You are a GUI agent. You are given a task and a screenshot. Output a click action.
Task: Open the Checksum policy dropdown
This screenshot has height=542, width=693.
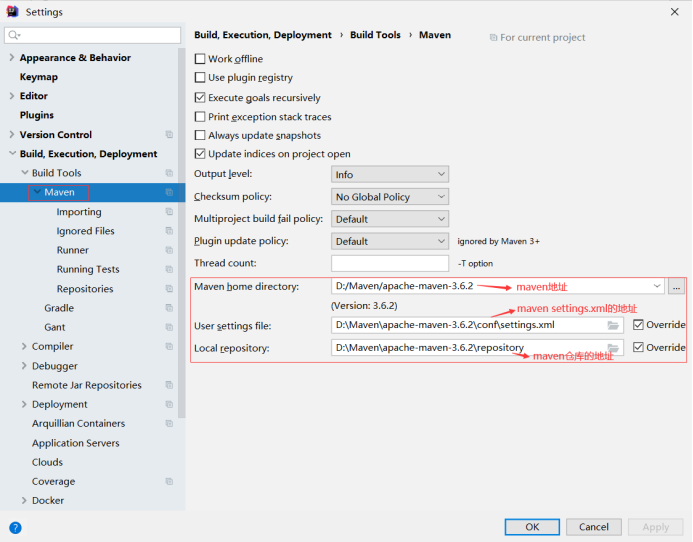[390, 197]
